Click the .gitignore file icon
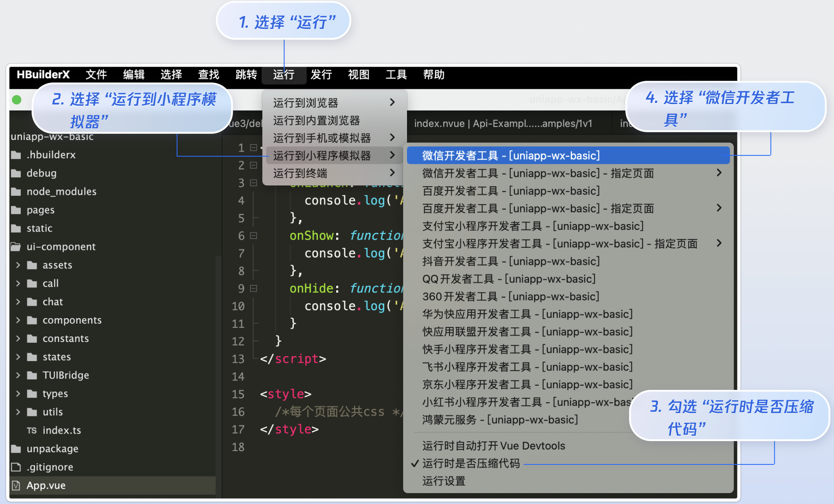This screenshot has width=834, height=504. pos(16,467)
